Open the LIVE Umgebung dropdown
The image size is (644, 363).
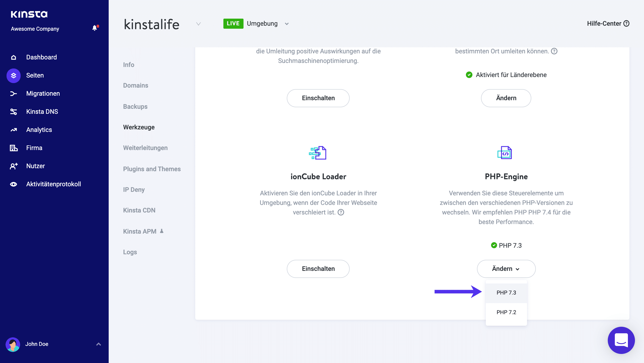point(287,24)
